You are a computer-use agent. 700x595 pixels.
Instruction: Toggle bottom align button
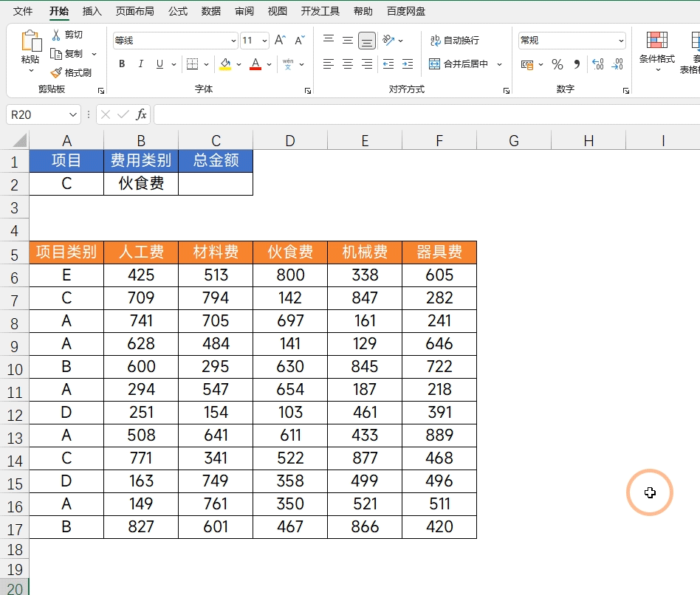367,41
